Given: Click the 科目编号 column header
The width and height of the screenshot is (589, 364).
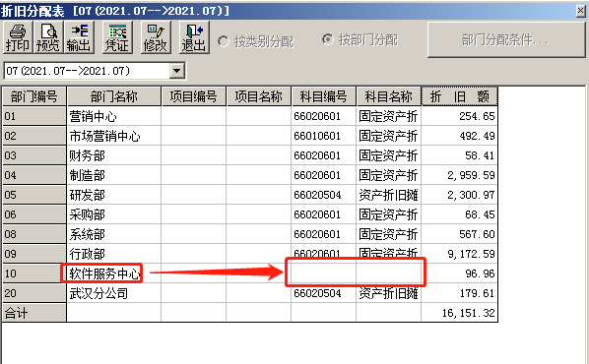Looking at the screenshot, I should 323,96.
